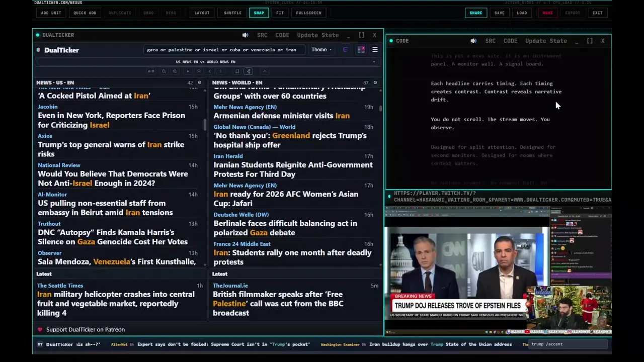Toggle SRC view in CODE panel header

pyautogui.click(x=491, y=41)
